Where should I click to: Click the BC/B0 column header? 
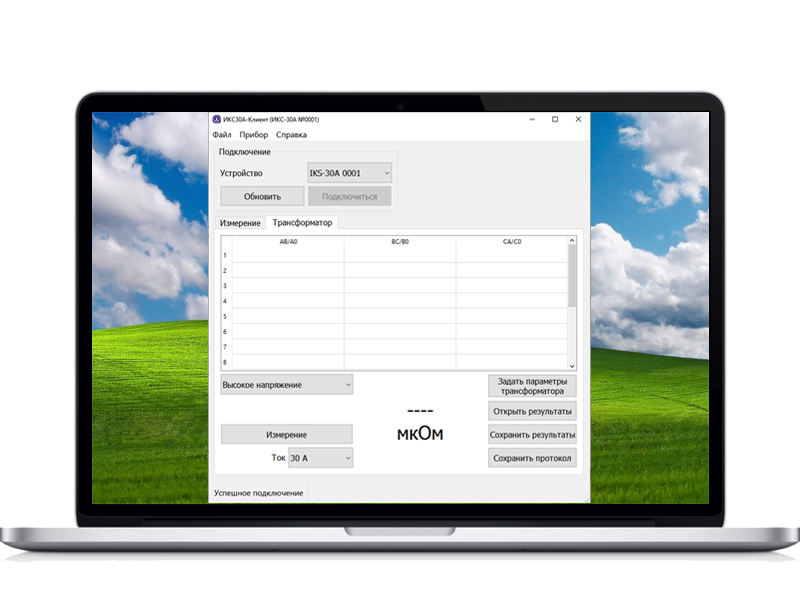[400, 242]
